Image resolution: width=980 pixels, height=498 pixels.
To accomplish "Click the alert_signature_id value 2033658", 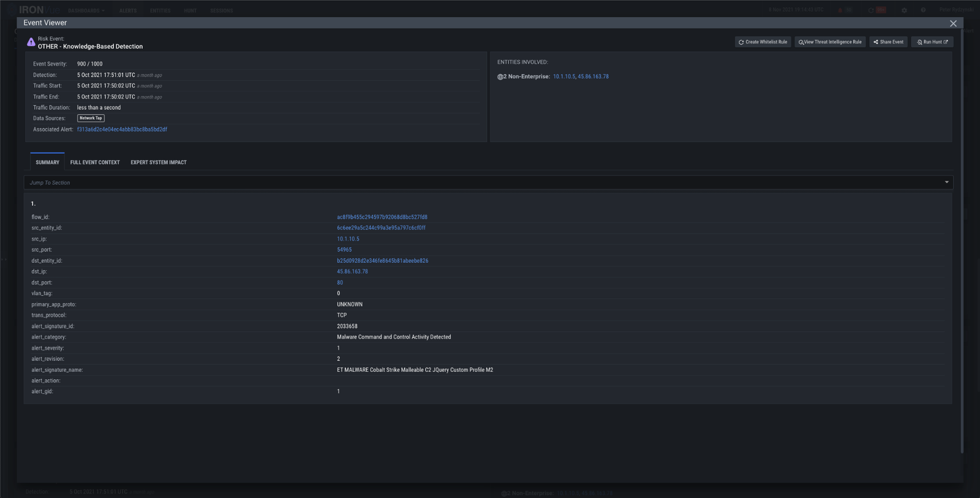I will coord(347,326).
